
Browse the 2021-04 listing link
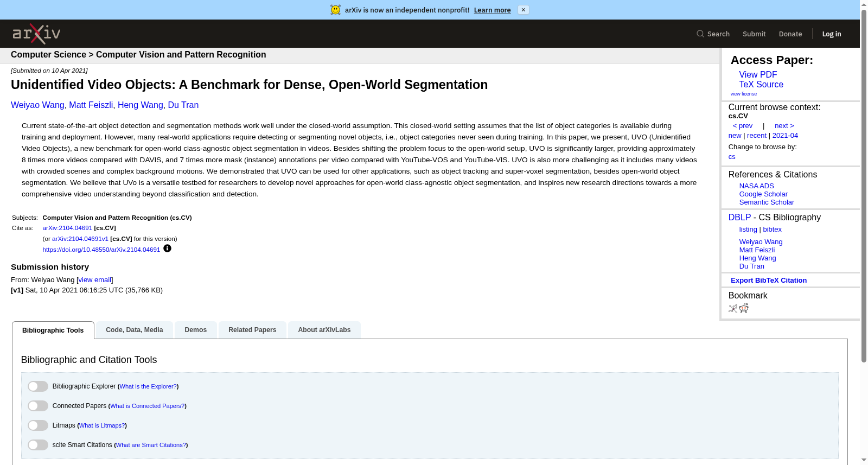(x=785, y=136)
